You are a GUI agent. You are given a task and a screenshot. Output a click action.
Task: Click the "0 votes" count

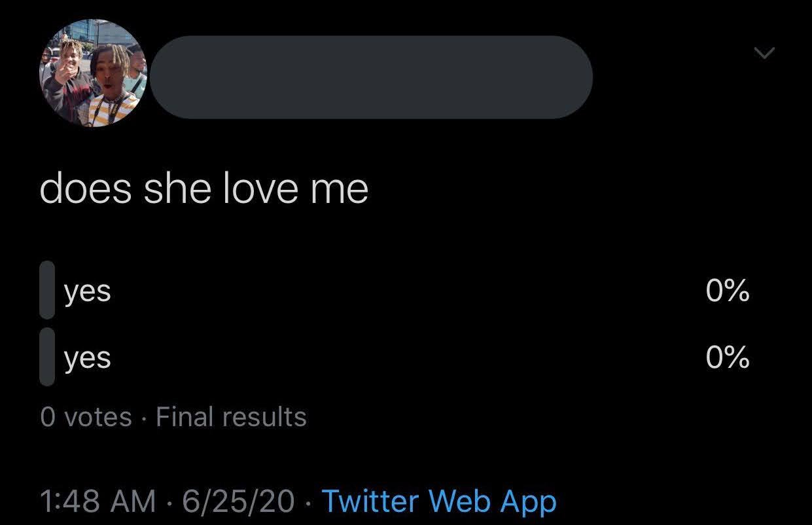pos(86,417)
